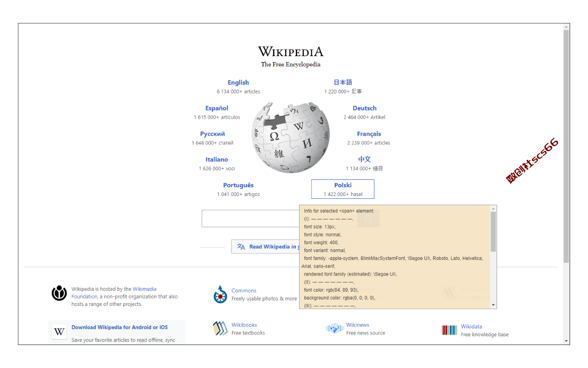The height and width of the screenshot is (368, 588).
Task: Click '1 041 000+ artigos' article count
Action: coord(238,194)
